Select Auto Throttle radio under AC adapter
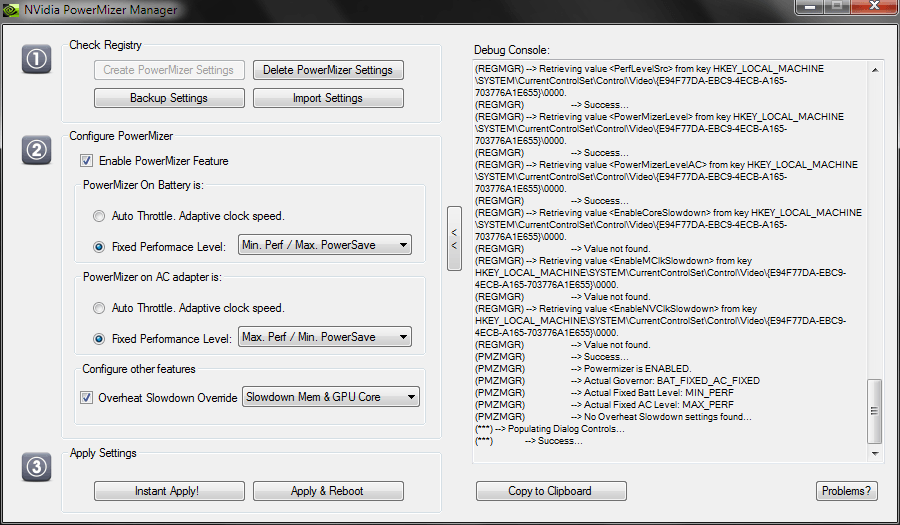 99,308
